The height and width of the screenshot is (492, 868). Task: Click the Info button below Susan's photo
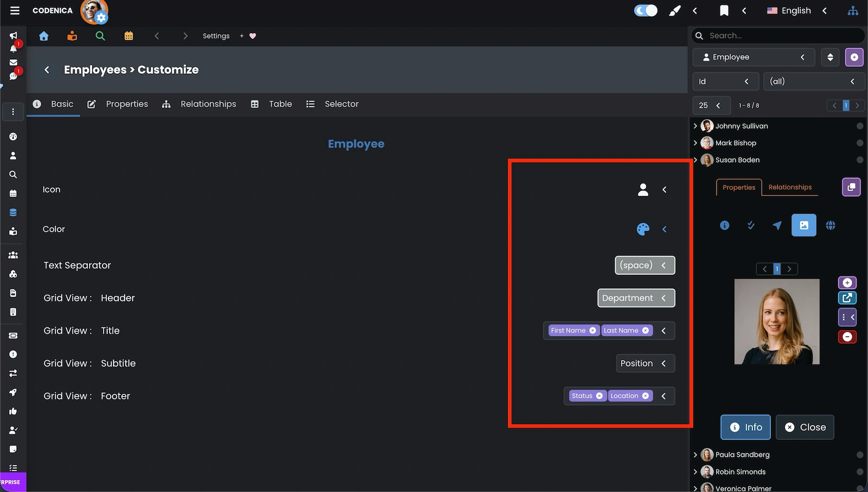[745, 427]
